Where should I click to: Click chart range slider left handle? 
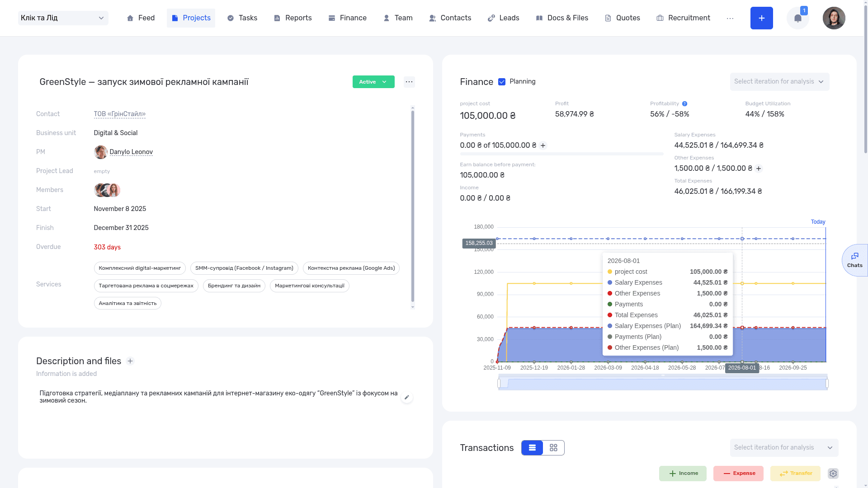point(499,383)
